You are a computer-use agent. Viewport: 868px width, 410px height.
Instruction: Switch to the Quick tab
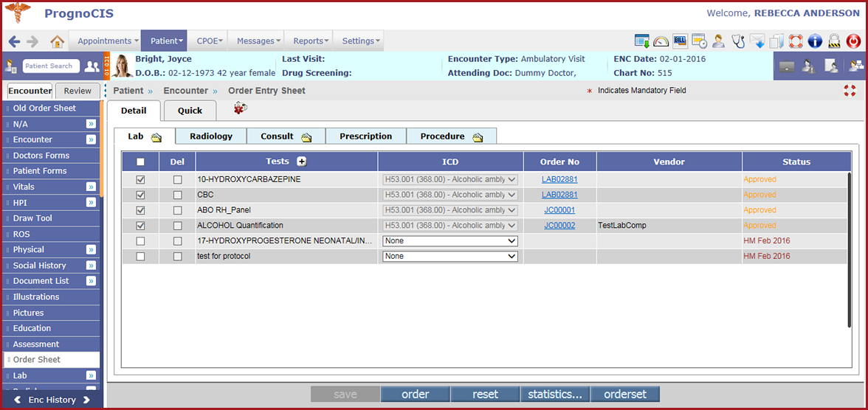point(190,111)
